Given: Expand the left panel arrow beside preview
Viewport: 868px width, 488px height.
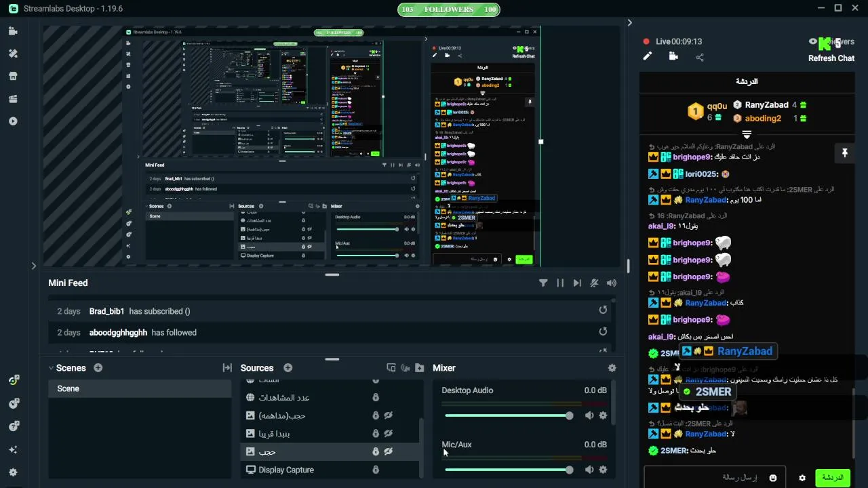Looking at the screenshot, I should [33, 266].
